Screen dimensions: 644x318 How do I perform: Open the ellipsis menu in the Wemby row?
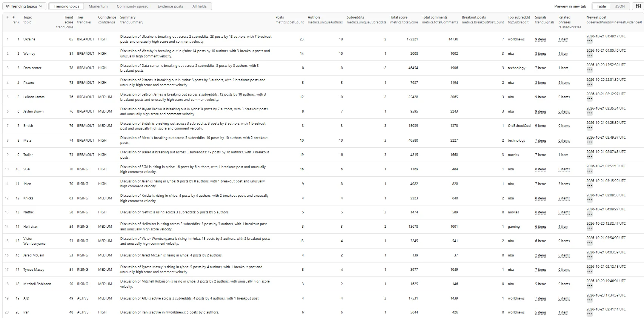pyautogui.click(x=590, y=56)
